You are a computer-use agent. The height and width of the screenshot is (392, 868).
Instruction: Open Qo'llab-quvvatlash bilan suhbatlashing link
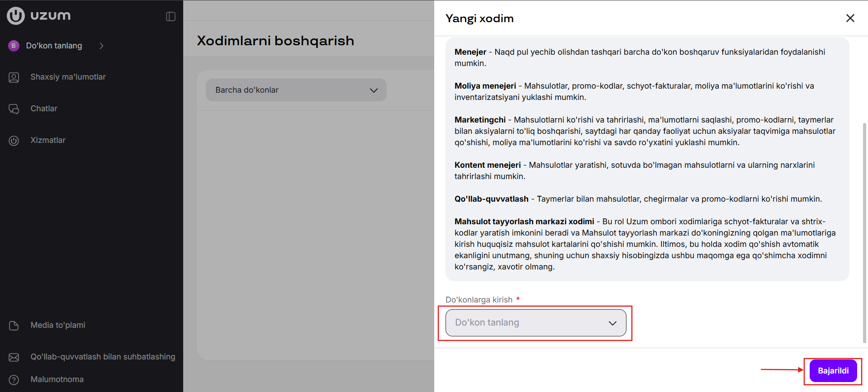(x=103, y=357)
